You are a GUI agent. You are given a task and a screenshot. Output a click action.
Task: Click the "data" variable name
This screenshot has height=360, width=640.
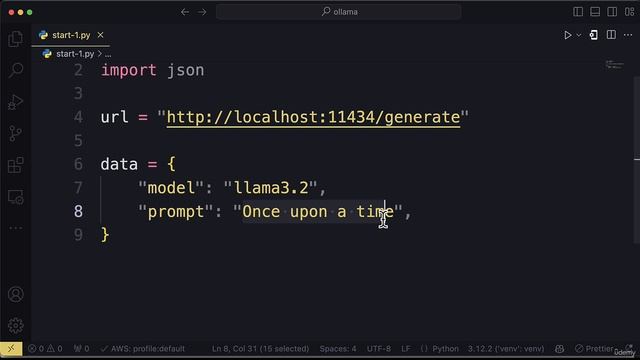[x=119, y=164]
